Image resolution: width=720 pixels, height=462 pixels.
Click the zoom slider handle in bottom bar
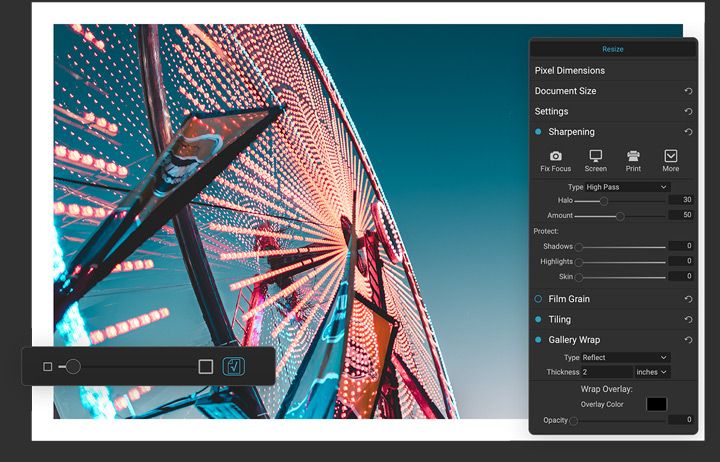pos(73,366)
